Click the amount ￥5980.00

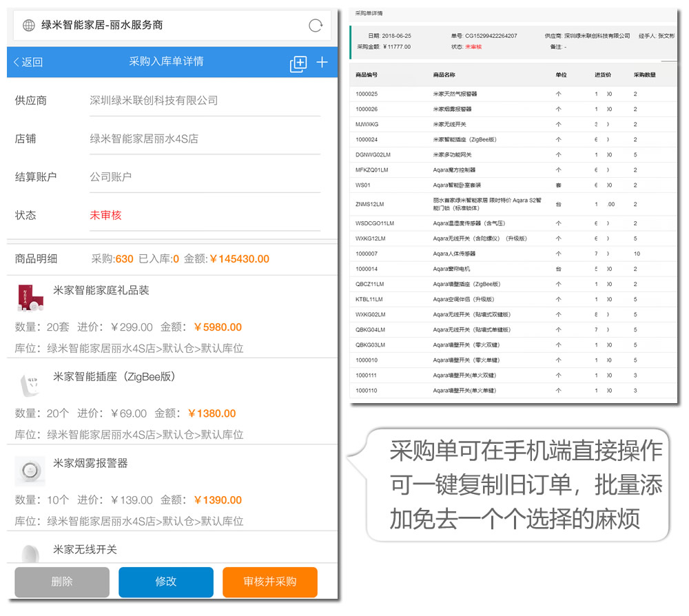coord(218,327)
